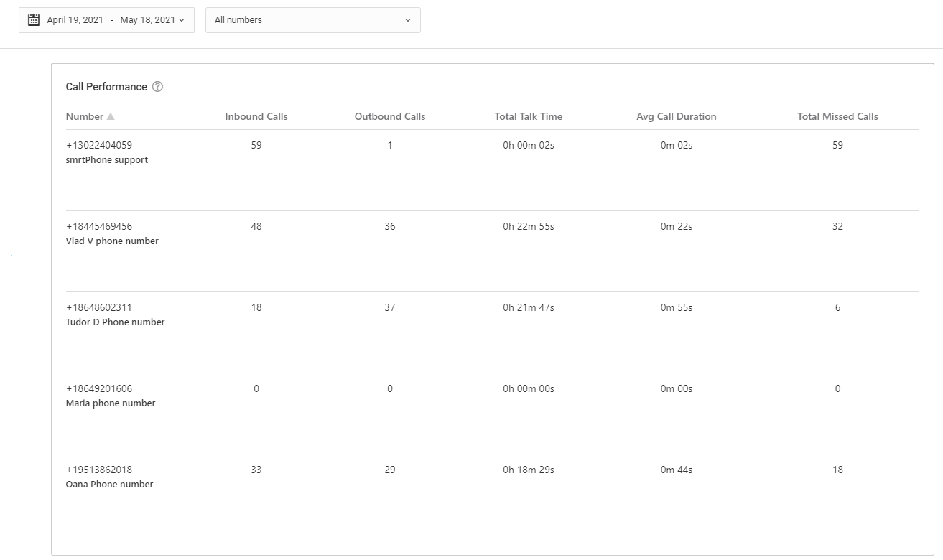Click Total Talk Time column header
Viewport: 943px width, 560px height.
528,116
